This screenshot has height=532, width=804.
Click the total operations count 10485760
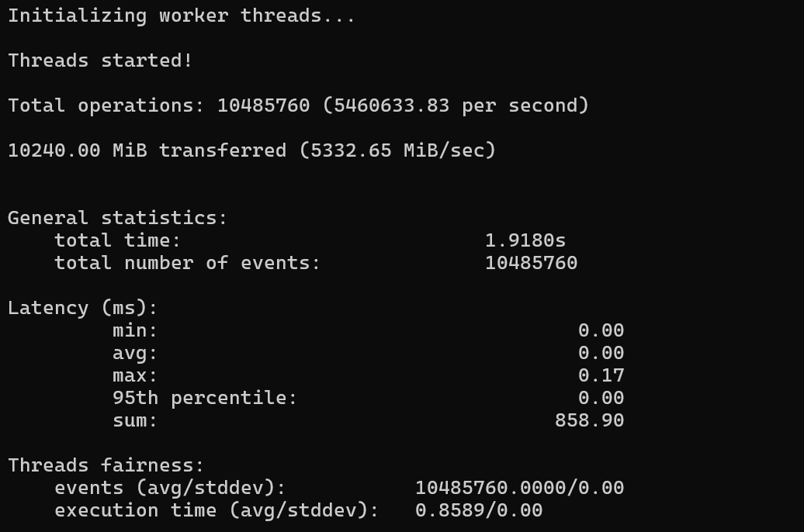[264, 105]
